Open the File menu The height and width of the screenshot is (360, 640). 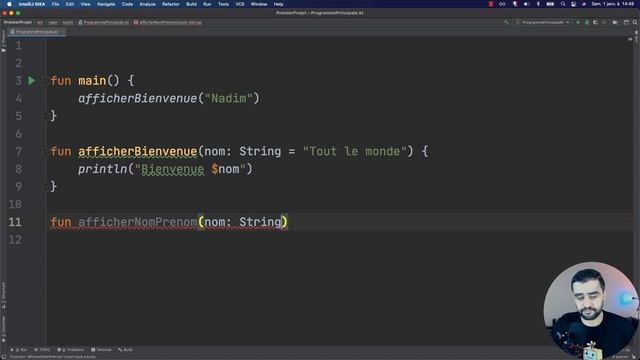(56, 4)
